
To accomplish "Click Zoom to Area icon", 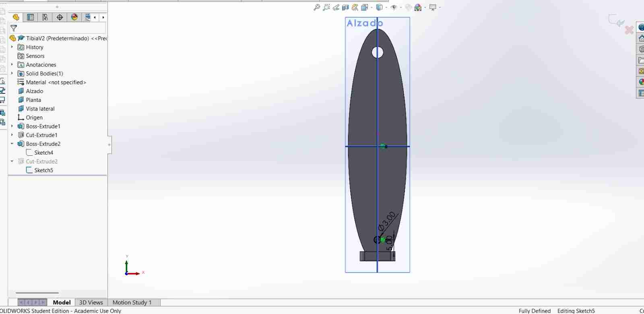I will (326, 7).
